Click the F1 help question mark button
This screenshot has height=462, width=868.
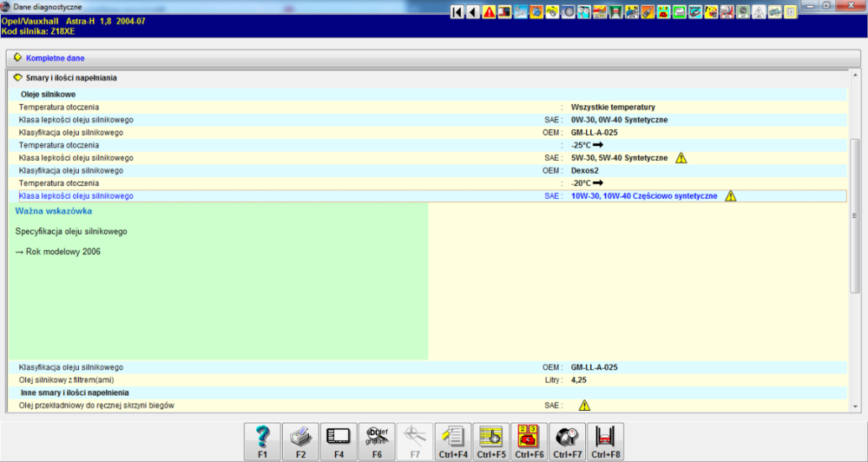point(264,440)
